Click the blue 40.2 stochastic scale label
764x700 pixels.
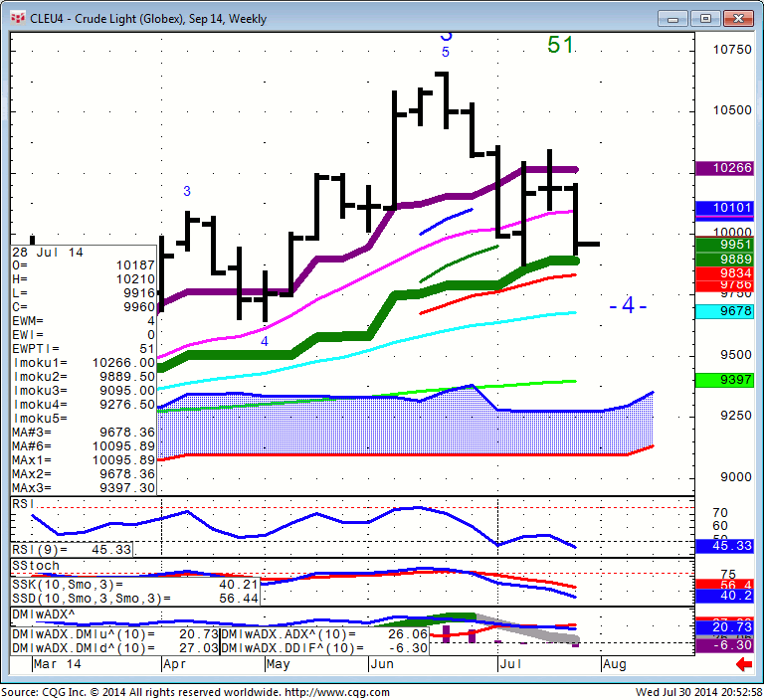(725, 596)
